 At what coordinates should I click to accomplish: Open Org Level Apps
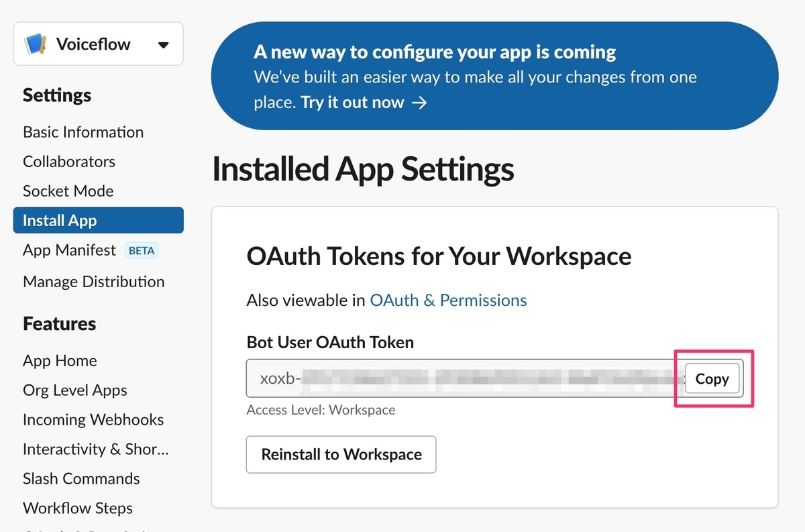point(75,390)
